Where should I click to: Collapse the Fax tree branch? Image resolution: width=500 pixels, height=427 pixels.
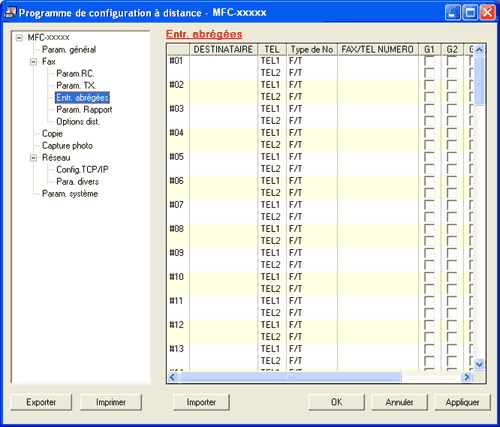33,62
